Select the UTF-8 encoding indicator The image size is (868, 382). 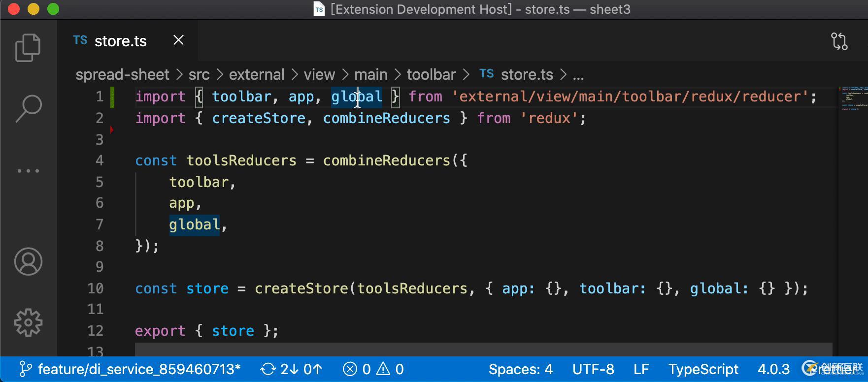pos(593,369)
